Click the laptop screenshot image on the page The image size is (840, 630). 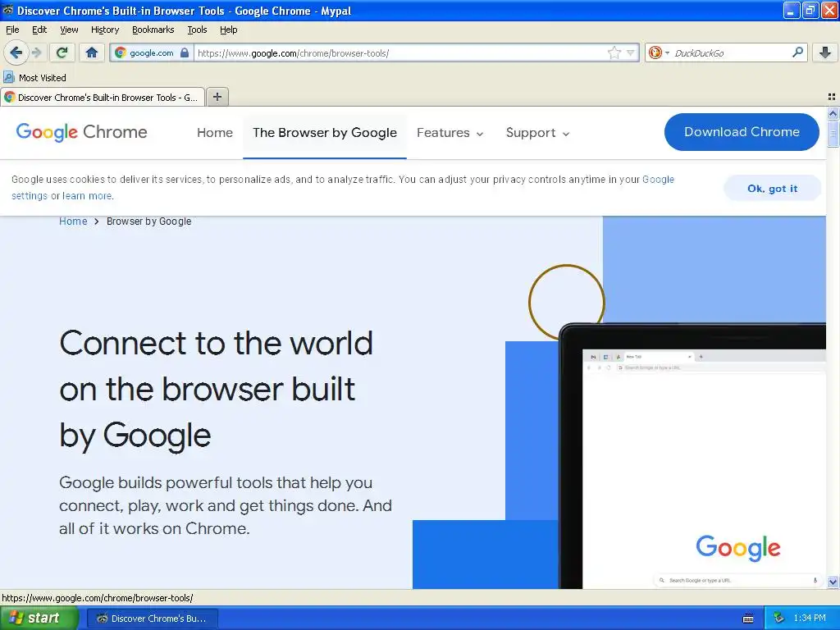point(692,455)
